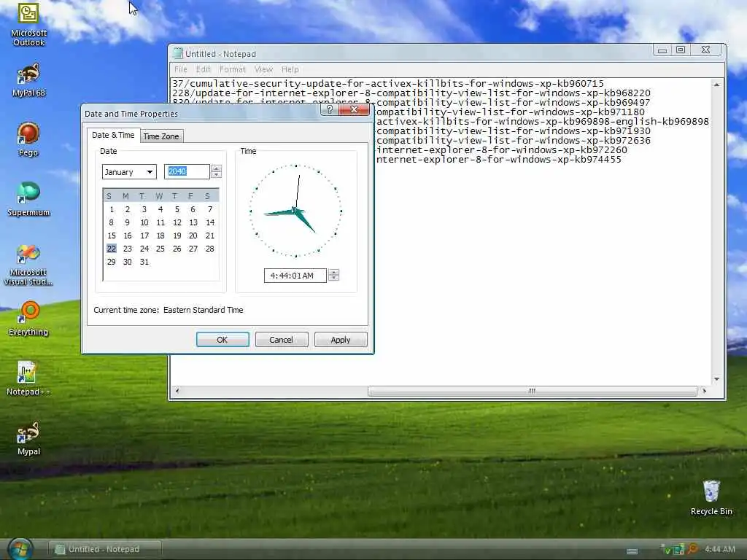Click Apply in Date and Time Properties
Image resolution: width=747 pixels, height=560 pixels.
click(341, 340)
